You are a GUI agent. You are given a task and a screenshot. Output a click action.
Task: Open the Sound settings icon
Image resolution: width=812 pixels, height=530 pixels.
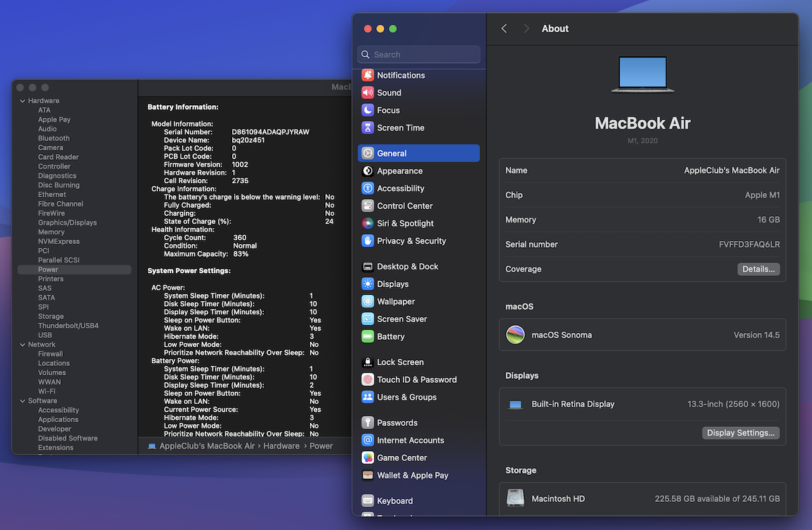click(x=368, y=93)
